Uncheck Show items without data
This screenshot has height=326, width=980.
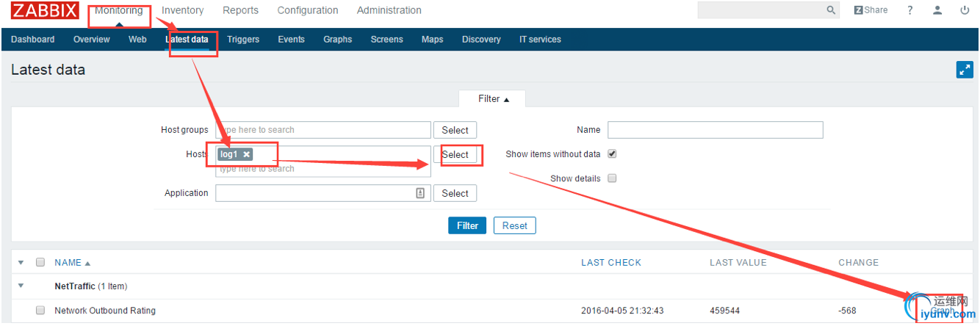click(x=612, y=154)
